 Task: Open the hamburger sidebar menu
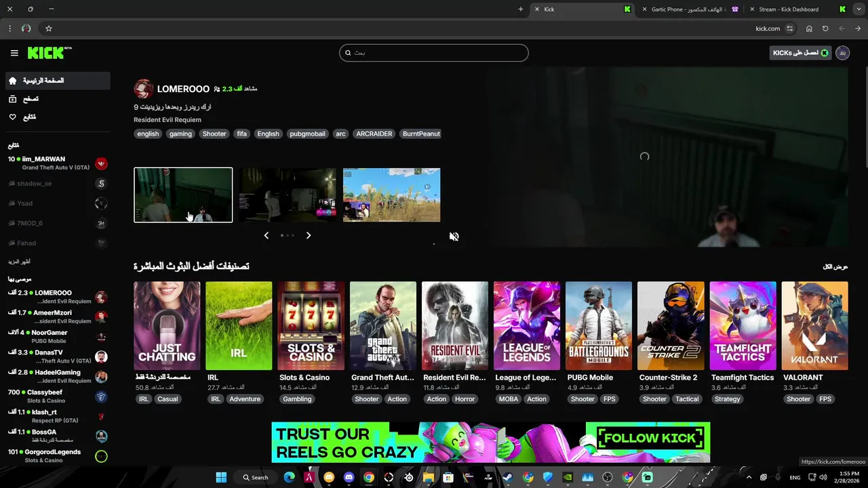pyautogui.click(x=14, y=53)
